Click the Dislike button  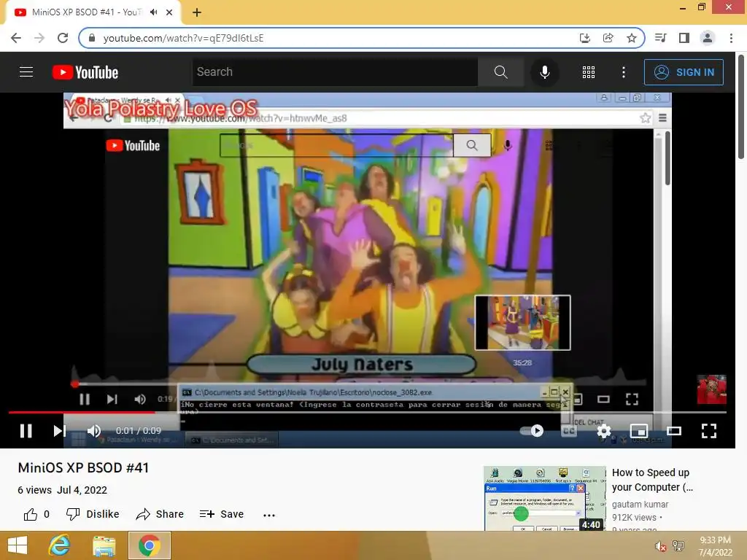pos(93,514)
